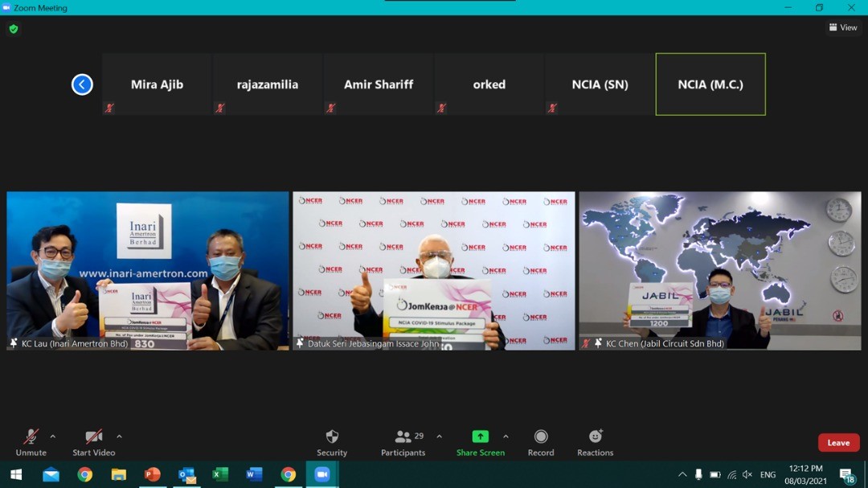The width and height of the screenshot is (868, 488).
Task: Expand the arrow beside Participants
Action: [x=439, y=437]
